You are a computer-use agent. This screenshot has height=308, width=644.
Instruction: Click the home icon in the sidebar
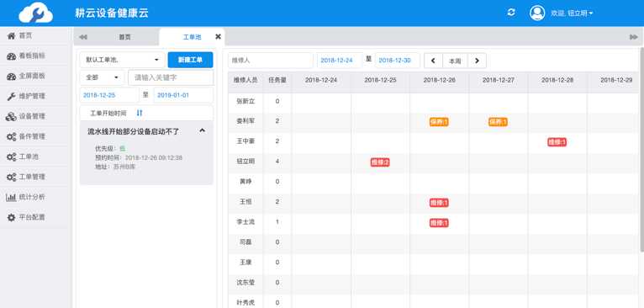(x=12, y=36)
